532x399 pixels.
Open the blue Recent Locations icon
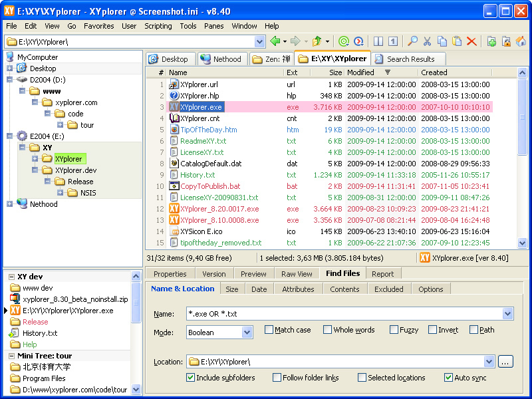[x=358, y=41]
